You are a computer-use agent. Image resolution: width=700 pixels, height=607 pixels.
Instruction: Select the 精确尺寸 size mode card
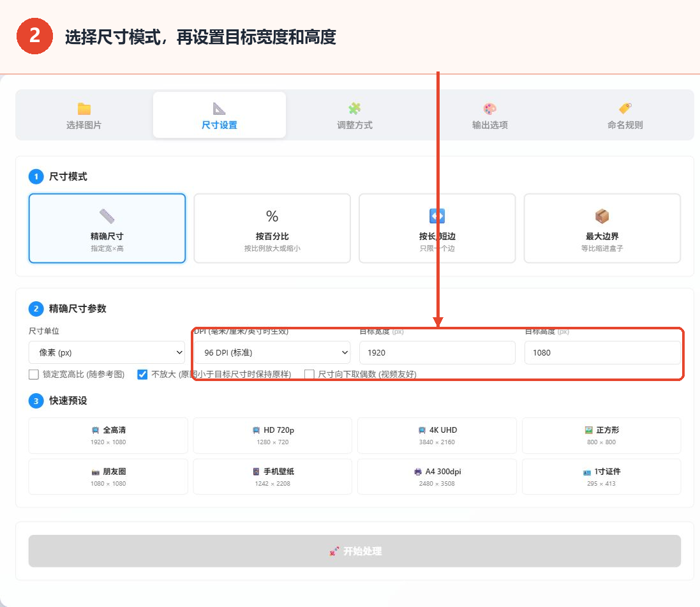tap(107, 229)
